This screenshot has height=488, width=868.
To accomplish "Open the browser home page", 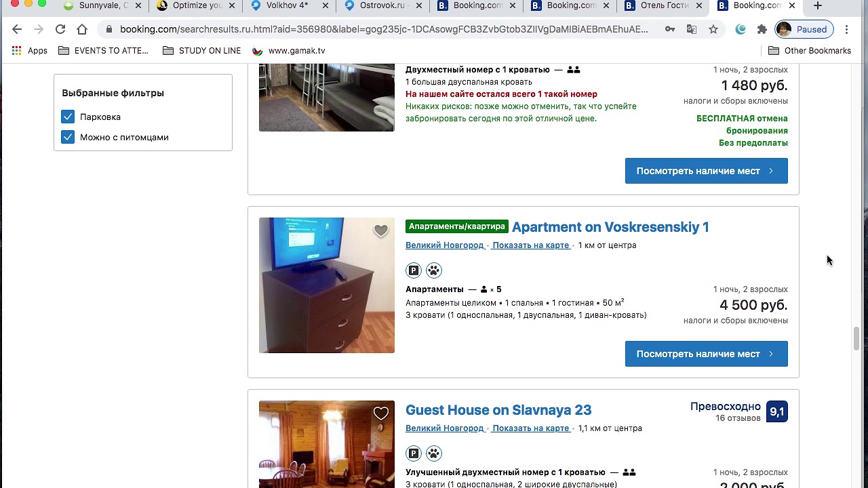I will (82, 29).
